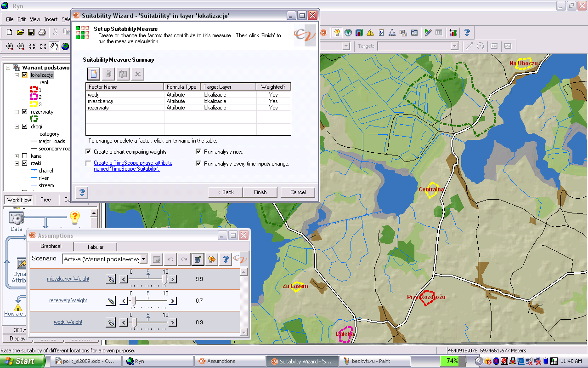588x368 pixels.
Task: Click the help button at wizard bottom left
Action: pyautogui.click(x=81, y=192)
